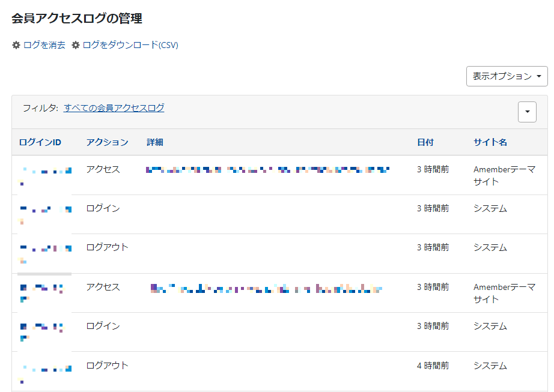The width and height of the screenshot is (554, 392).
Task: Select the 会員アクセスログの管理 page heading
Action: pos(77,19)
